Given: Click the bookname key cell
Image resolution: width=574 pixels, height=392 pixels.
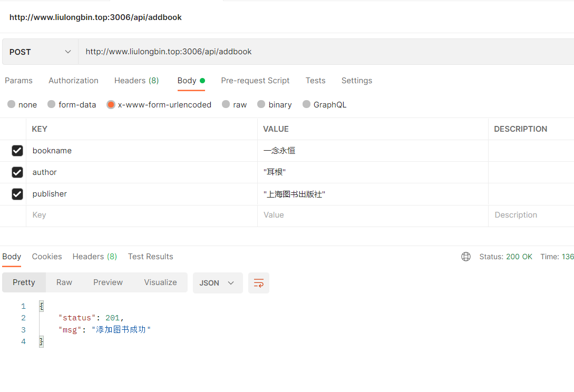Looking at the screenshot, I should point(142,151).
